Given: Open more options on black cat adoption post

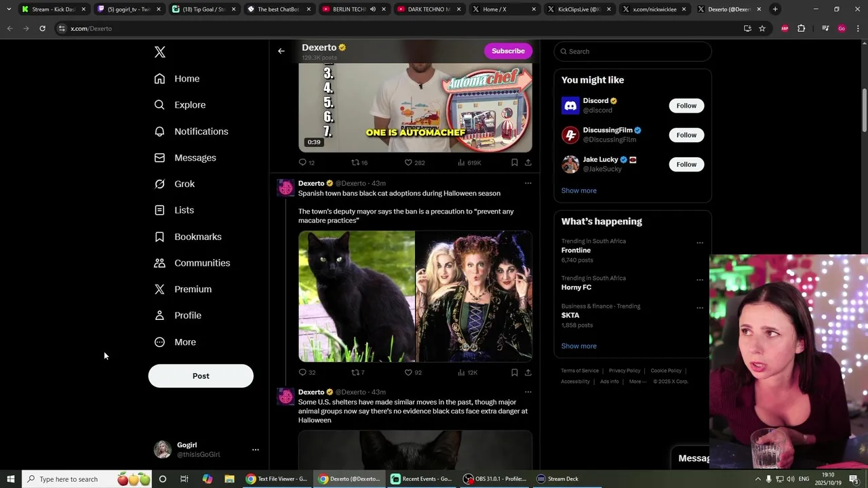Looking at the screenshot, I should (x=528, y=183).
